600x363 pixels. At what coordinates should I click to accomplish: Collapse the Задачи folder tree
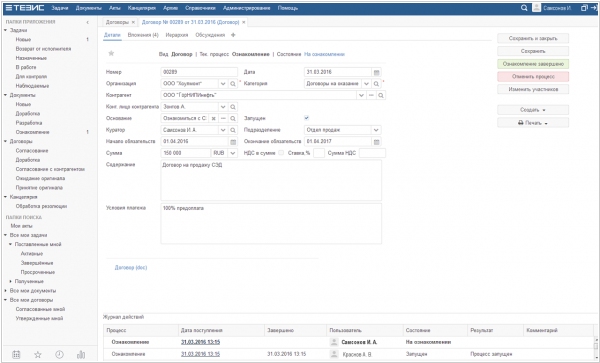pyautogui.click(x=6, y=30)
